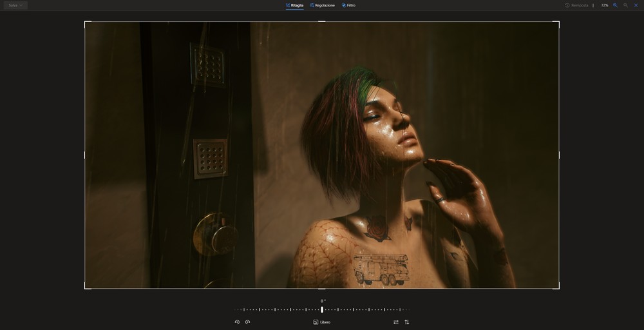Click the right edge crop handle
This screenshot has height=330, width=644.
point(558,155)
